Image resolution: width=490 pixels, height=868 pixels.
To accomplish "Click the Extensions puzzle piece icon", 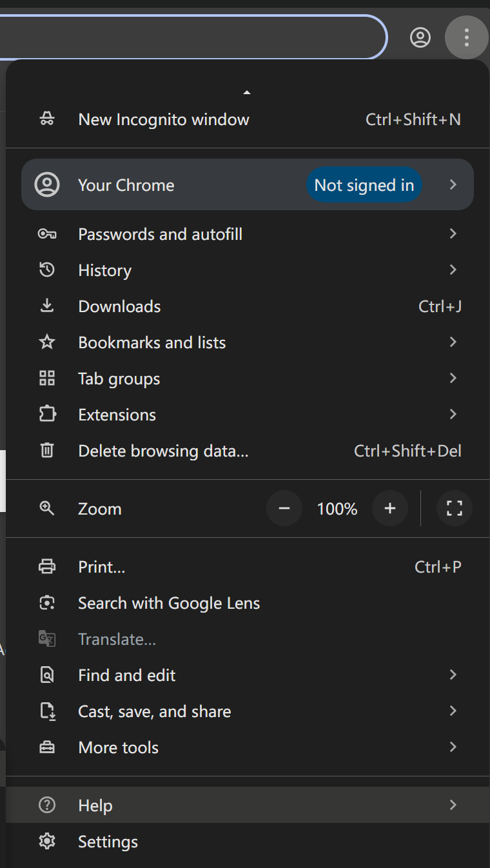I will click(x=47, y=414).
